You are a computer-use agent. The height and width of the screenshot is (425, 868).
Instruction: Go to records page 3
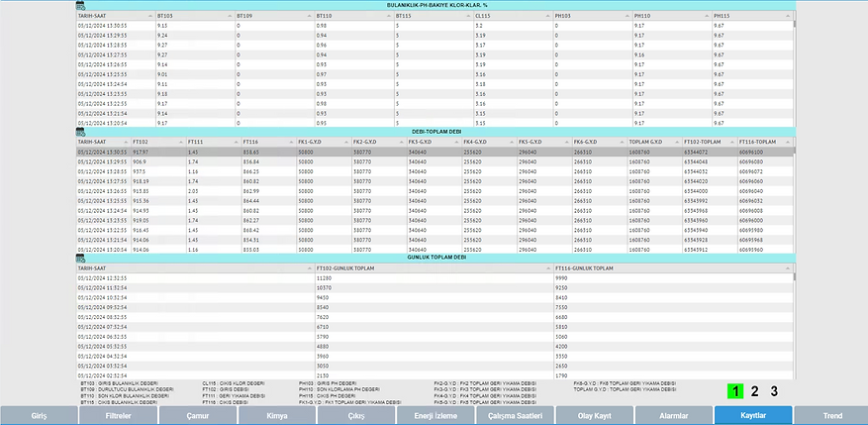coord(774,391)
